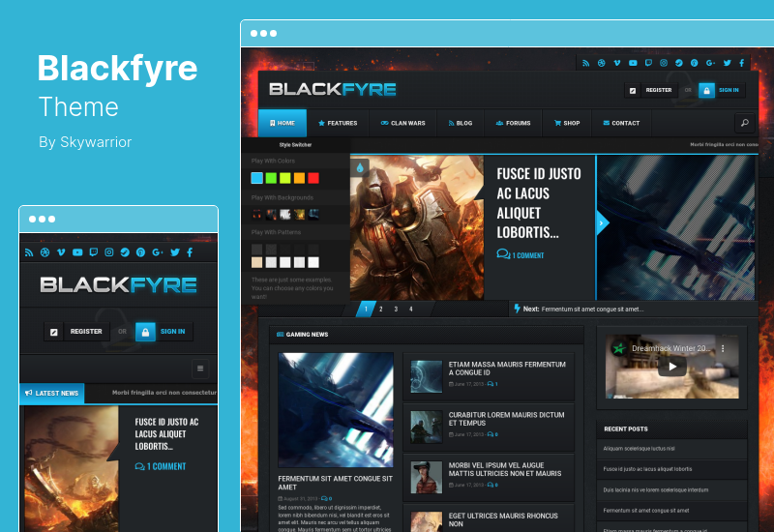Open the YouTube icon in desktop preview header
Viewport: 774px width, 532px height.
click(x=633, y=63)
